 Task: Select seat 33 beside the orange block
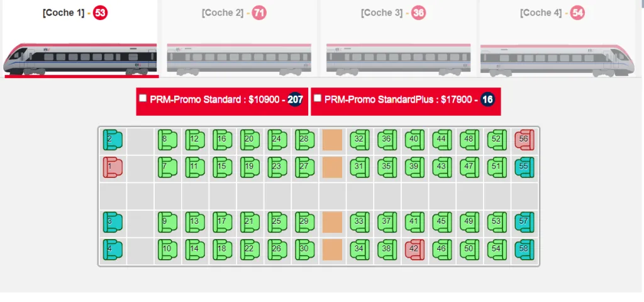[x=360, y=222]
